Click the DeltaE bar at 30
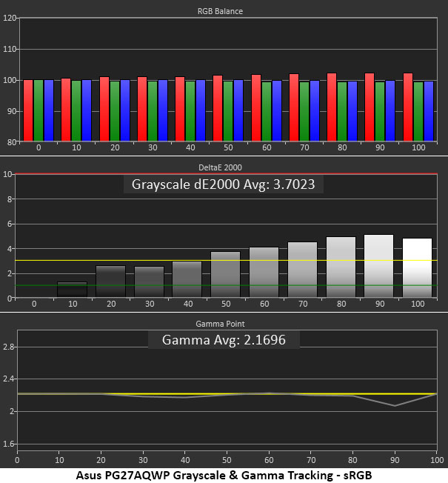448x483 pixels. 150,282
